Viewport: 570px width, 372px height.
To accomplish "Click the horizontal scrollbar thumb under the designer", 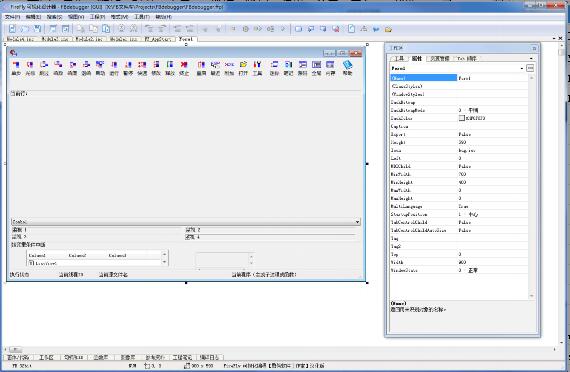I will point(15,349).
